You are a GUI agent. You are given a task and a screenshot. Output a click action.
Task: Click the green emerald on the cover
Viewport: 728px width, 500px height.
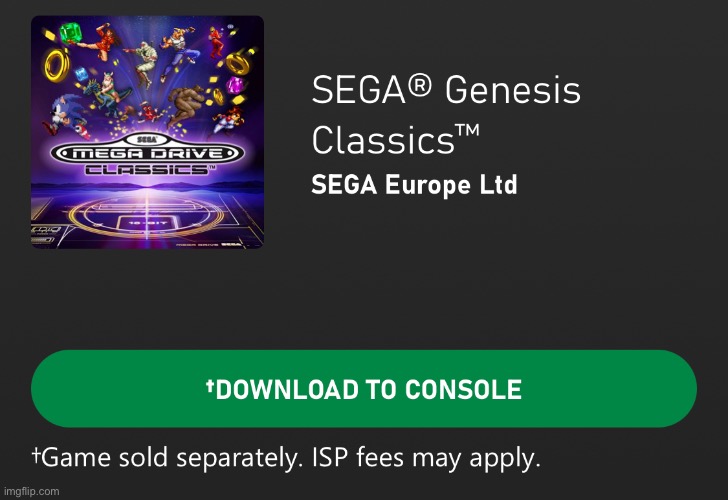click(x=71, y=33)
